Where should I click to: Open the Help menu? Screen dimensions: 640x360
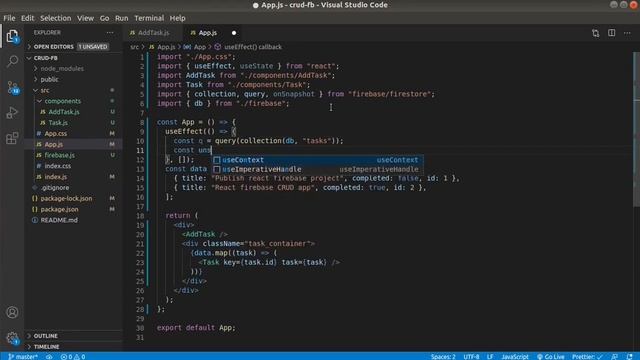tap(177, 18)
